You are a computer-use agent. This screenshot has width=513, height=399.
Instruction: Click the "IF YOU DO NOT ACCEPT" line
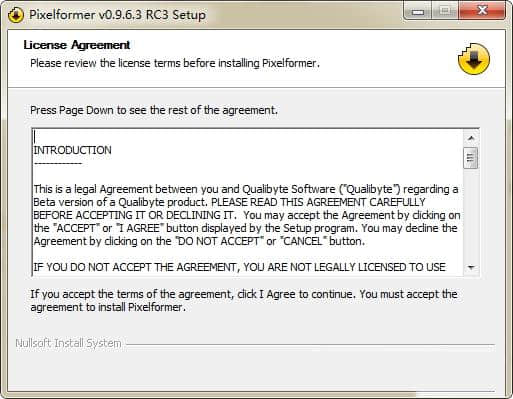(x=239, y=267)
